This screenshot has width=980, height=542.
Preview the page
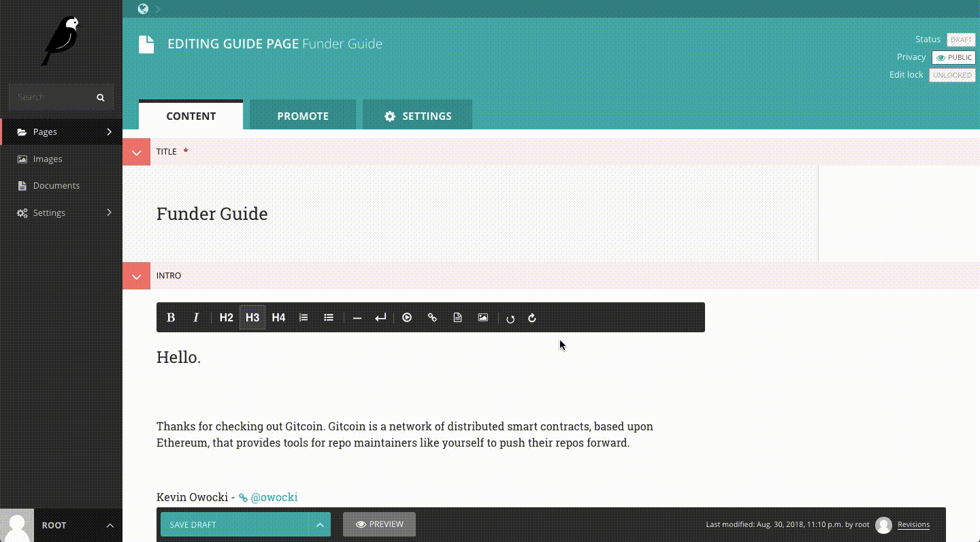[379, 524]
